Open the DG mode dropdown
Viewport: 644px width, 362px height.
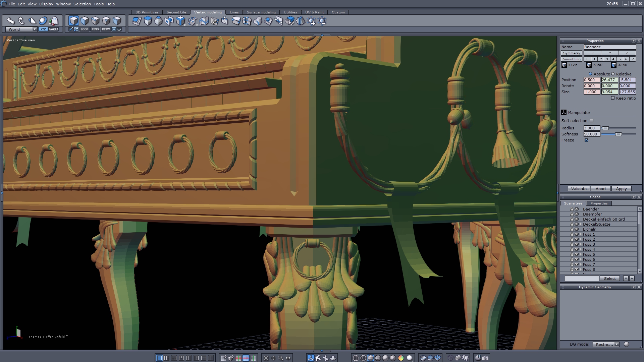point(616,344)
